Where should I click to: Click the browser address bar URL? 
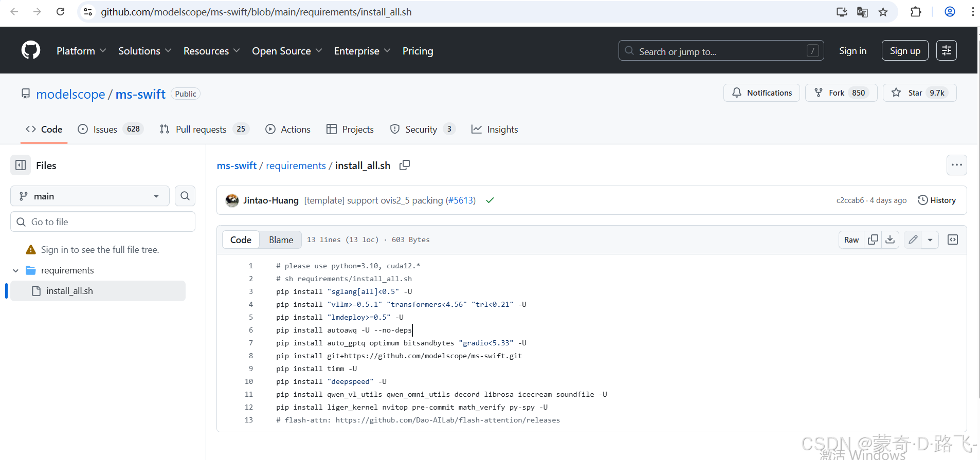[256, 12]
